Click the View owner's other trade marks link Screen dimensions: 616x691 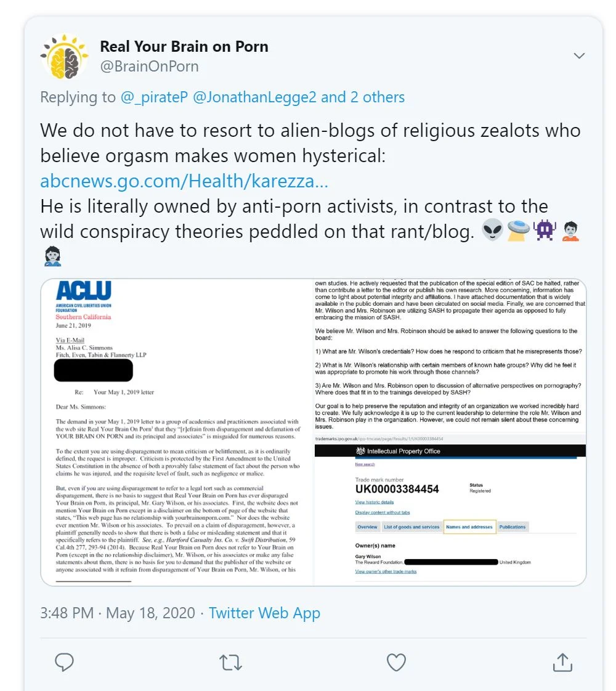click(x=386, y=571)
